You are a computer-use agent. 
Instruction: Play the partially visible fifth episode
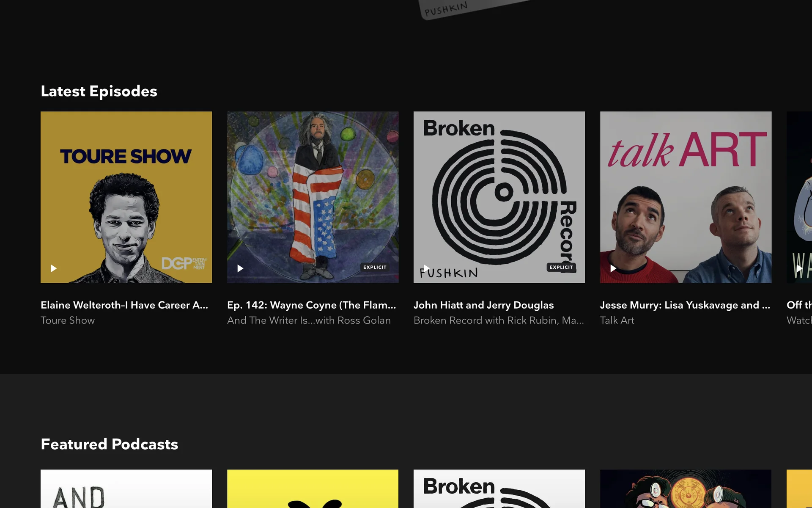tap(798, 268)
